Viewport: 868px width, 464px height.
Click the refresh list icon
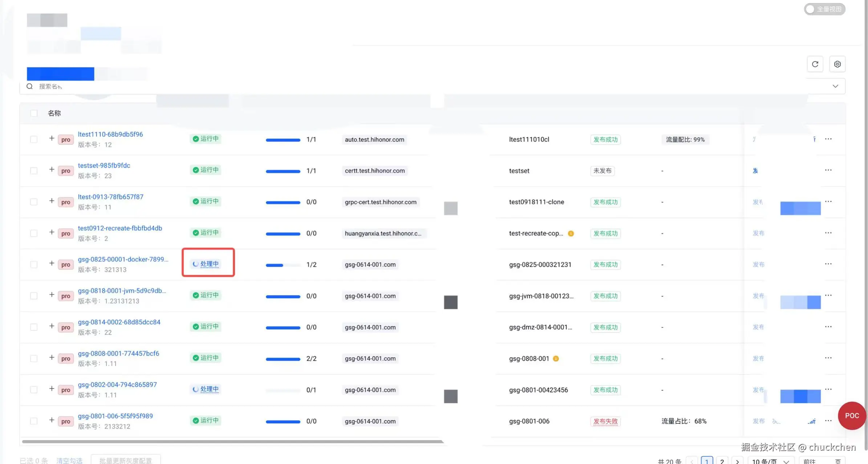(815, 64)
